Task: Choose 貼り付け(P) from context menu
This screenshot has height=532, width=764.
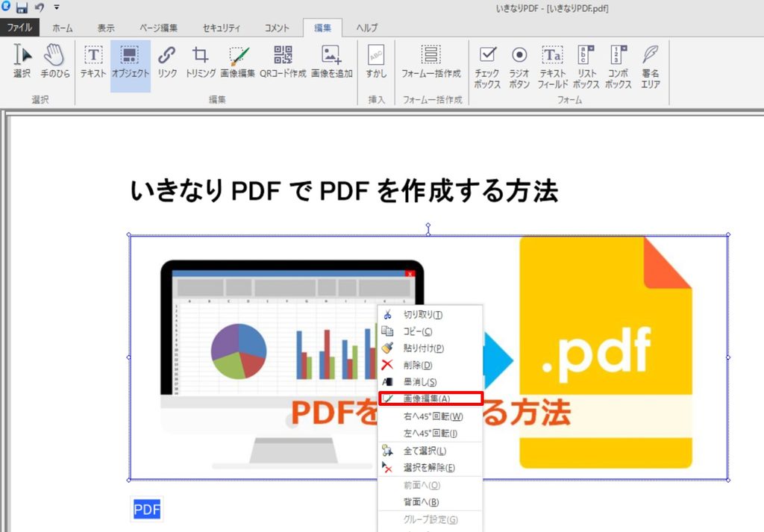Action: click(430, 348)
